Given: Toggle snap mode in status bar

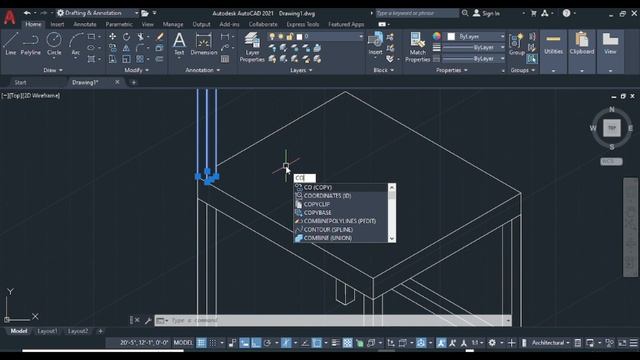Looking at the screenshot, I should 213,343.
